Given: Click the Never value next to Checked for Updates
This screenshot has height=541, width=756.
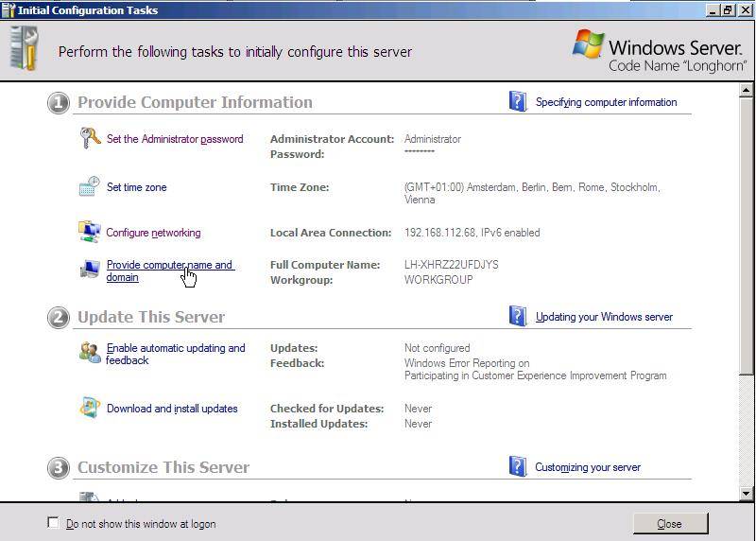Looking at the screenshot, I should [418, 409].
